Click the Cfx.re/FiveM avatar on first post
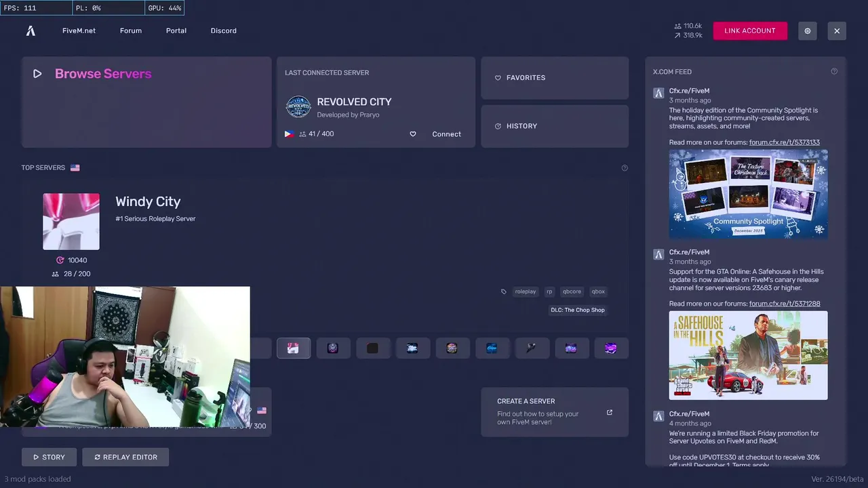The height and width of the screenshot is (488, 868). tap(658, 93)
